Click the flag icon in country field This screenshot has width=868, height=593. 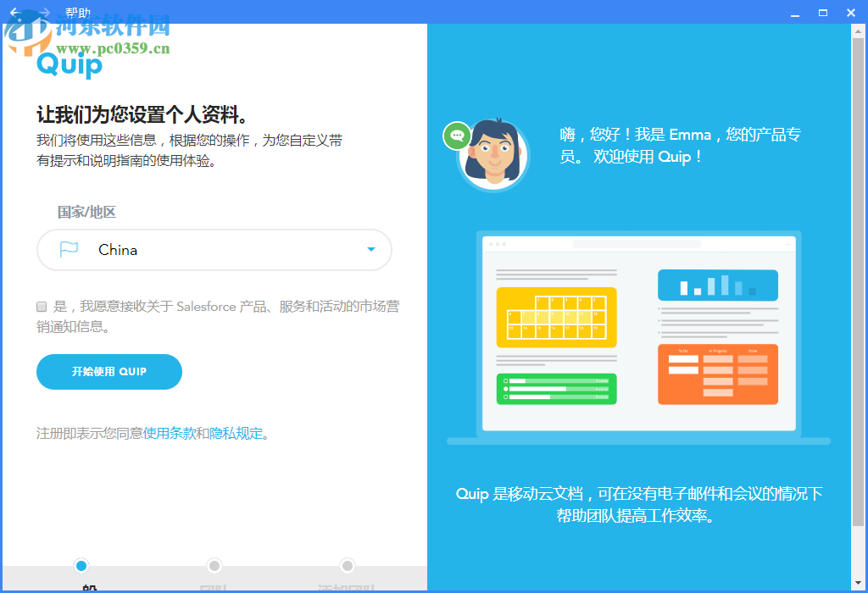point(69,249)
